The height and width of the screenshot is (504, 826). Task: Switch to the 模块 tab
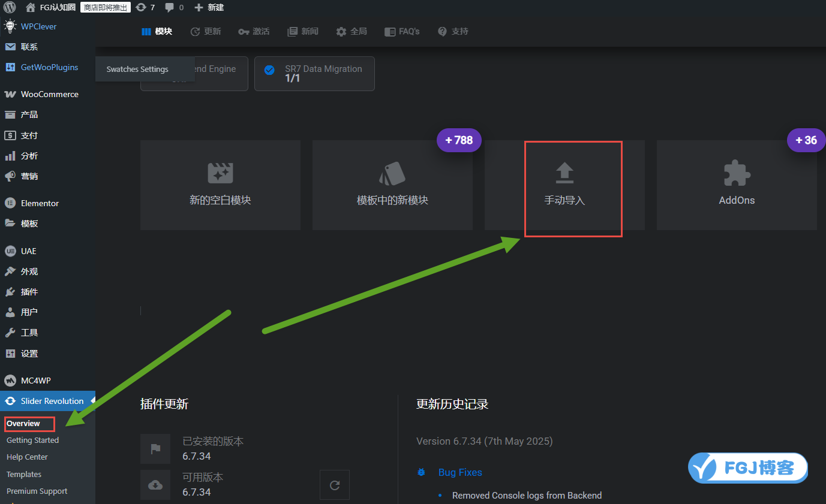click(157, 31)
